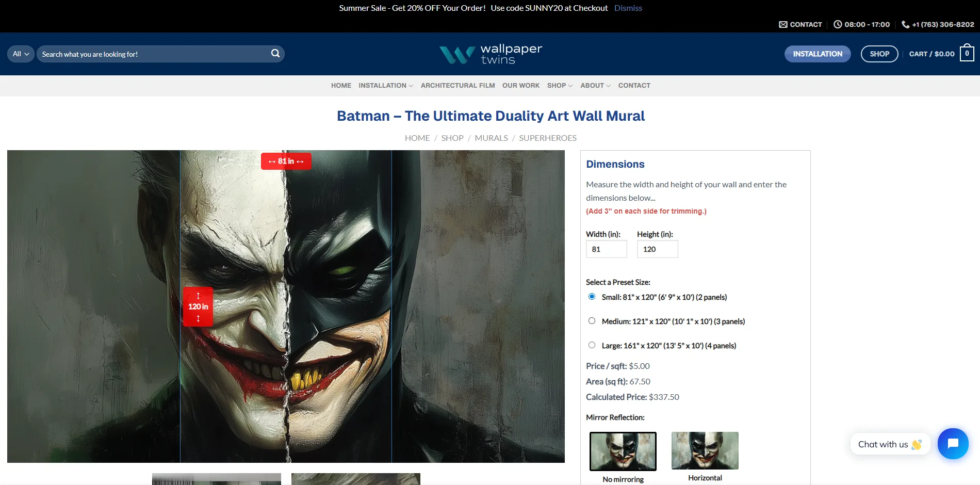Image resolution: width=980 pixels, height=485 pixels.
Task: Select the Small 81" x 120" preset
Action: tap(592, 297)
